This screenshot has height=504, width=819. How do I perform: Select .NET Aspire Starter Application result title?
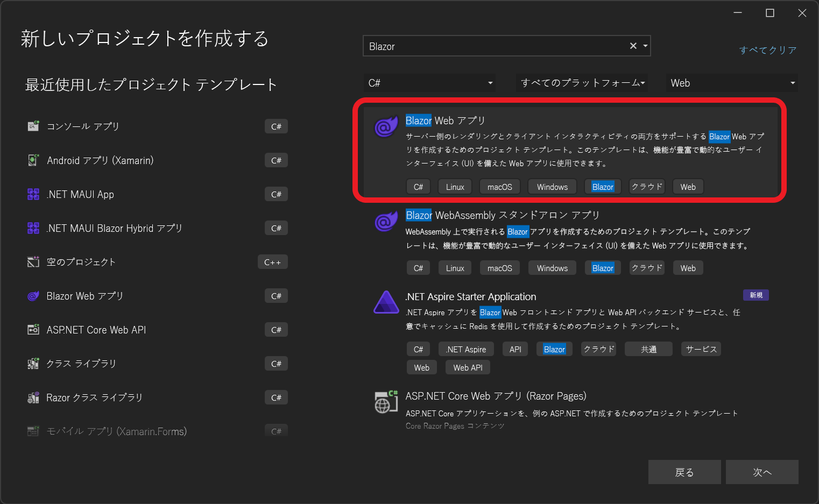[471, 297]
